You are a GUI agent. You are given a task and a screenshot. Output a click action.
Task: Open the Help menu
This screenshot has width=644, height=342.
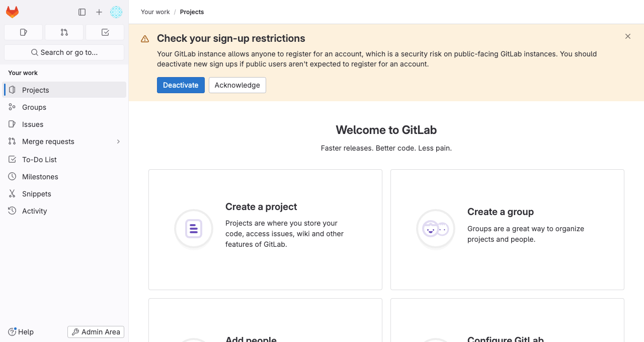(21, 332)
